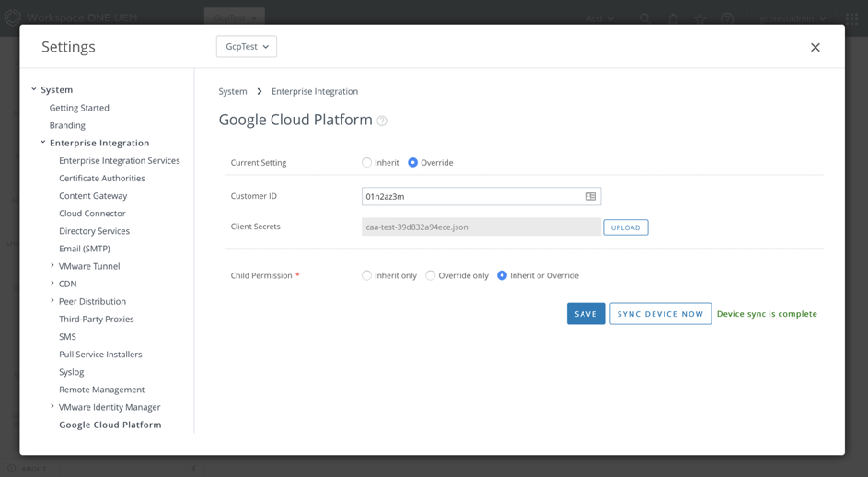Expand the VMware Tunnel tree node
Viewport: 868px width, 477px height.
[x=52, y=265]
